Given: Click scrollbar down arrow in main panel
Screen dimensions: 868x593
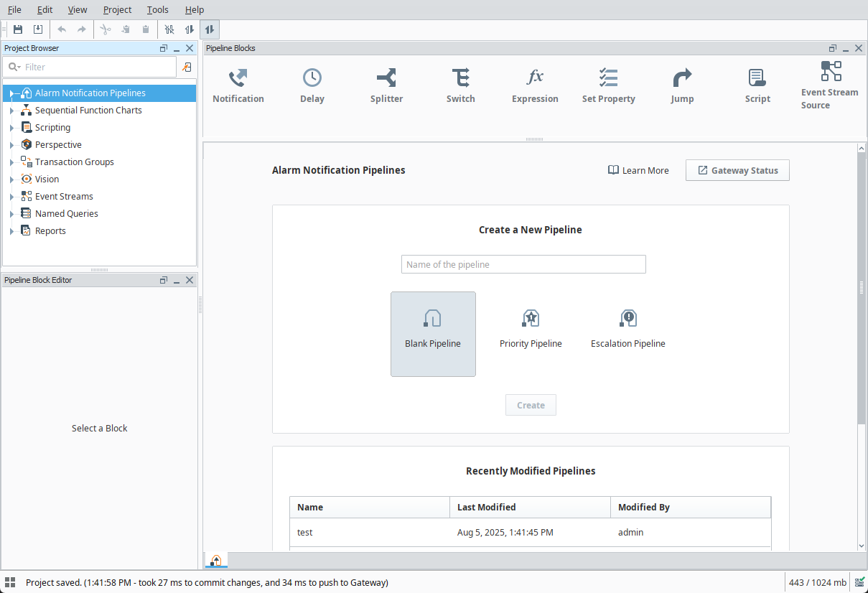Looking at the screenshot, I should [x=862, y=546].
